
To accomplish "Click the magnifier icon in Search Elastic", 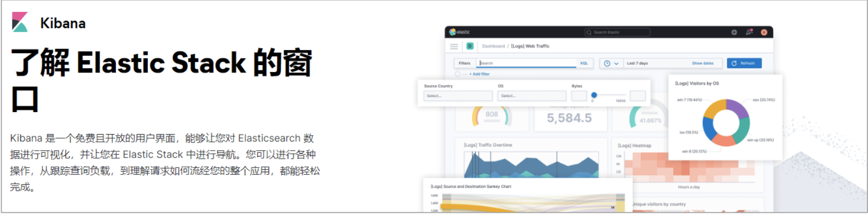I will pyautogui.click(x=589, y=32).
